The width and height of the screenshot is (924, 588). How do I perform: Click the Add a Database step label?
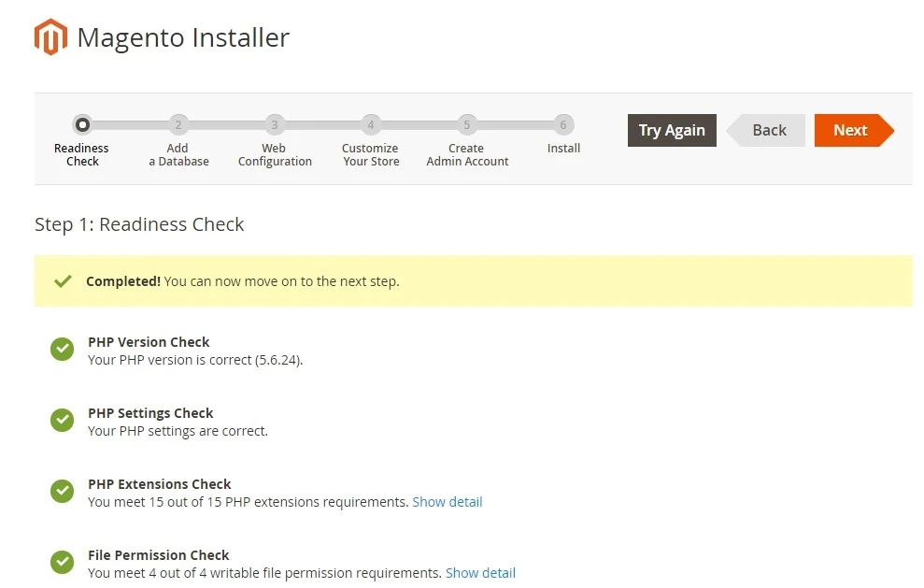pyautogui.click(x=178, y=154)
